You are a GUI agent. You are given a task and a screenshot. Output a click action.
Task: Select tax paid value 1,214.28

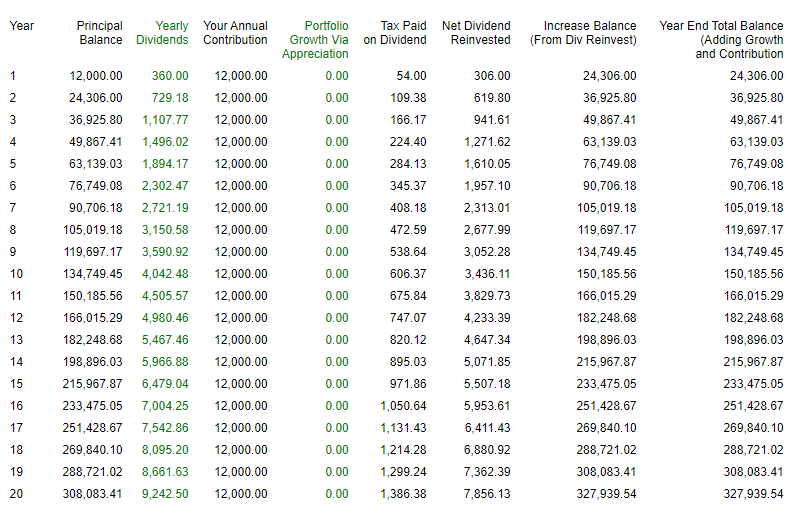(404, 450)
